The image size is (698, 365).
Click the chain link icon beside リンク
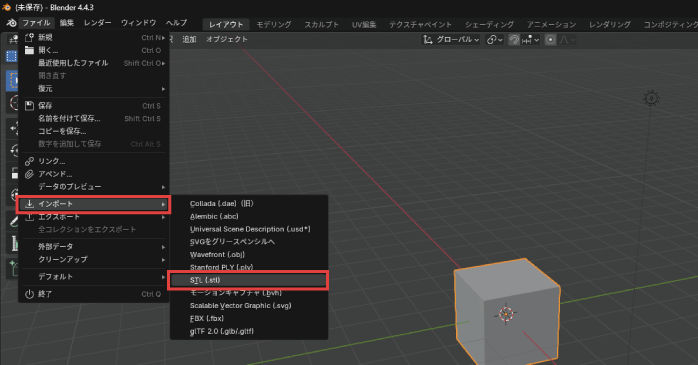[x=29, y=161]
